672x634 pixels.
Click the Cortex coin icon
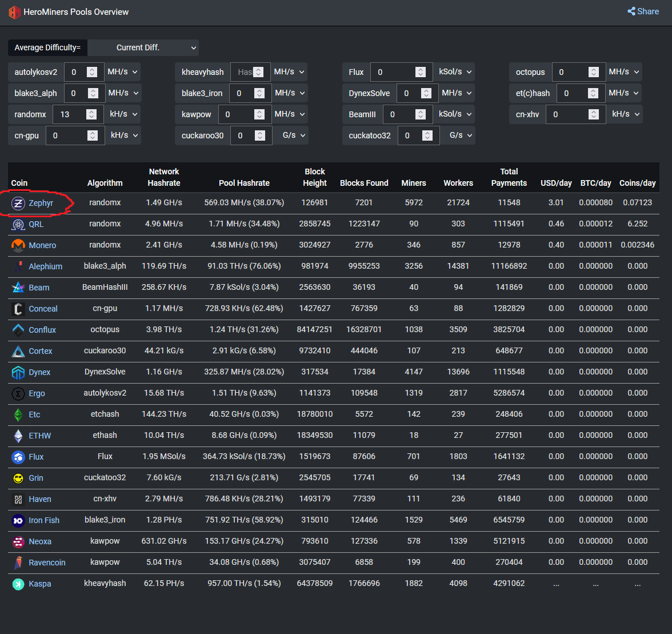pyautogui.click(x=18, y=351)
